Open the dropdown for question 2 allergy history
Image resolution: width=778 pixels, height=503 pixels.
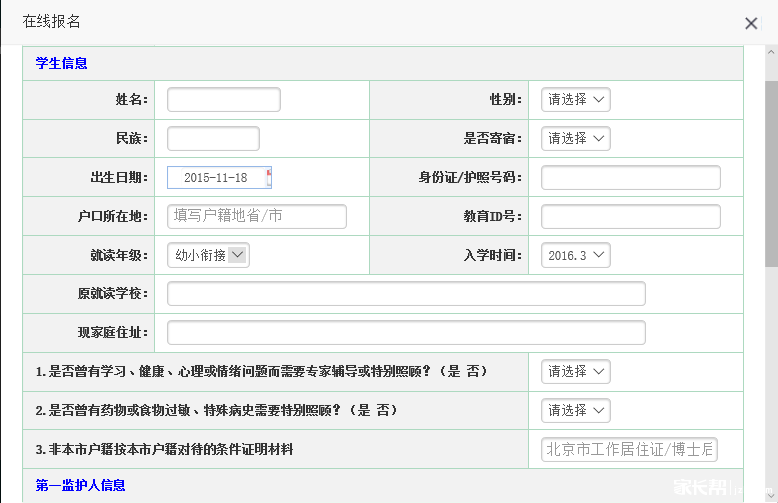tap(575, 411)
